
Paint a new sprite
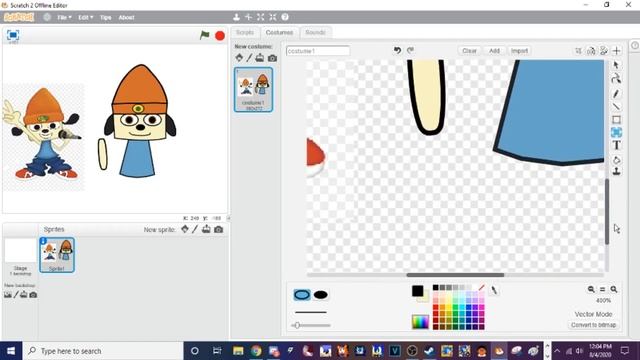click(x=195, y=229)
